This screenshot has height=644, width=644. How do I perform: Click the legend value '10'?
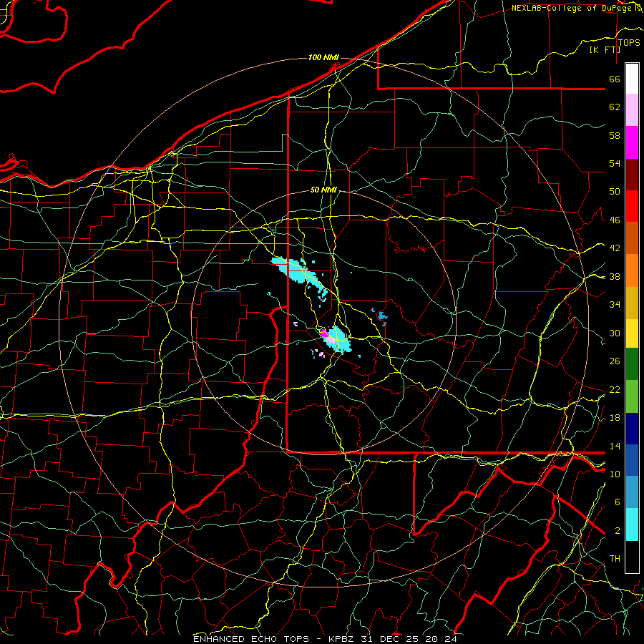(x=615, y=474)
